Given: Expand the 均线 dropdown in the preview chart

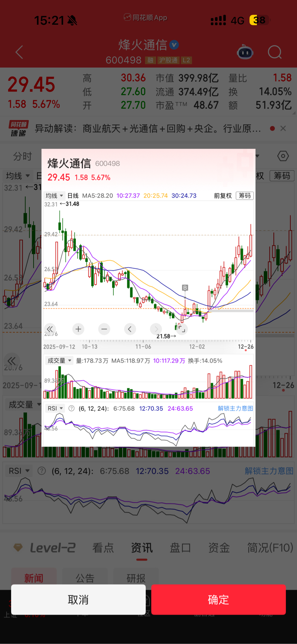Looking at the screenshot, I should 54,196.
